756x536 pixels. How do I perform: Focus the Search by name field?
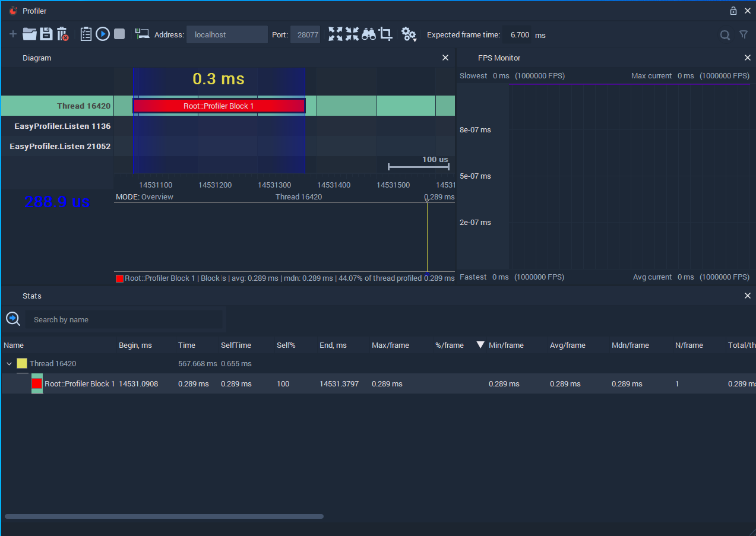124,319
